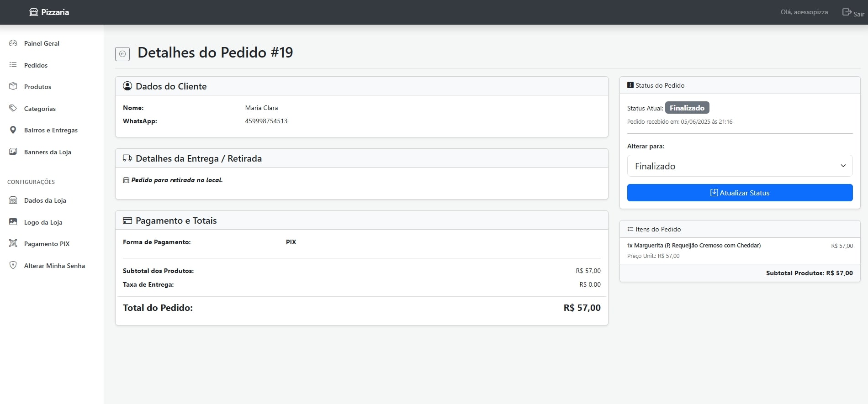The image size is (868, 404).
Task: Open Dados da Loja settings page
Action: [x=45, y=200]
